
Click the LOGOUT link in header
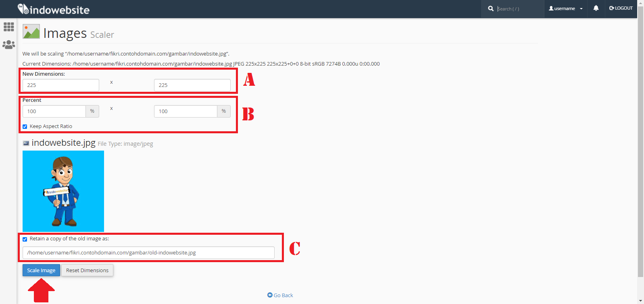click(621, 8)
